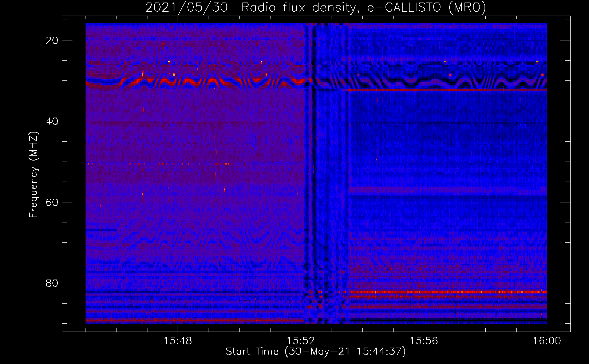Click the plot title 'Radio flux density, e-CALLISTO (MRO)'
The width and height of the screenshot is (589, 364).
364,7
